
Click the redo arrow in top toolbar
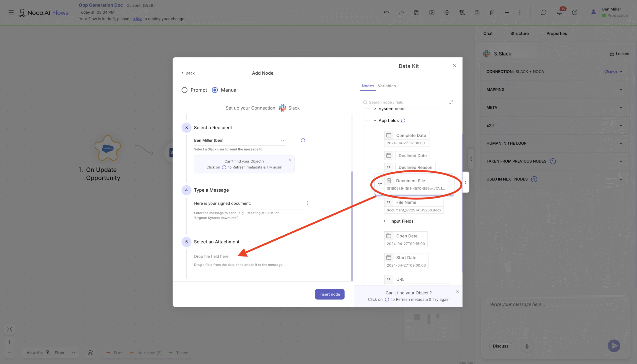[x=402, y=12]
